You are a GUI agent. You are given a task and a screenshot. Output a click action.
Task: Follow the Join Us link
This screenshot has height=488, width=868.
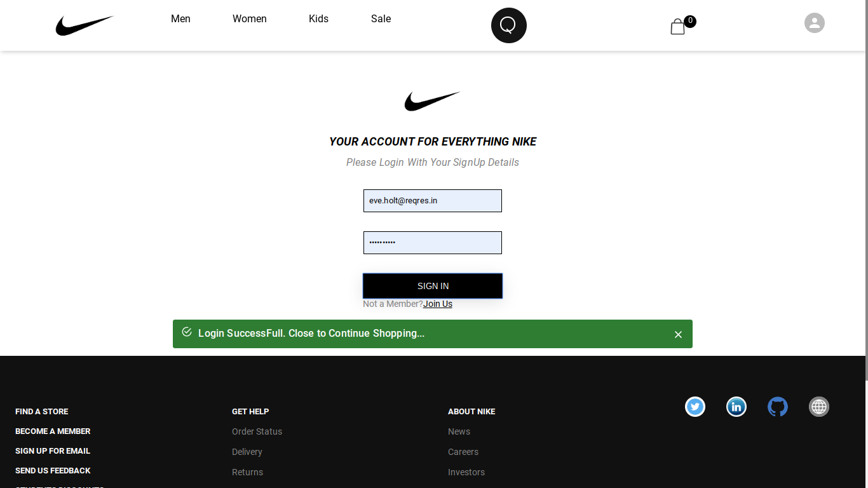pyautogui.click(x=438, y=304)
